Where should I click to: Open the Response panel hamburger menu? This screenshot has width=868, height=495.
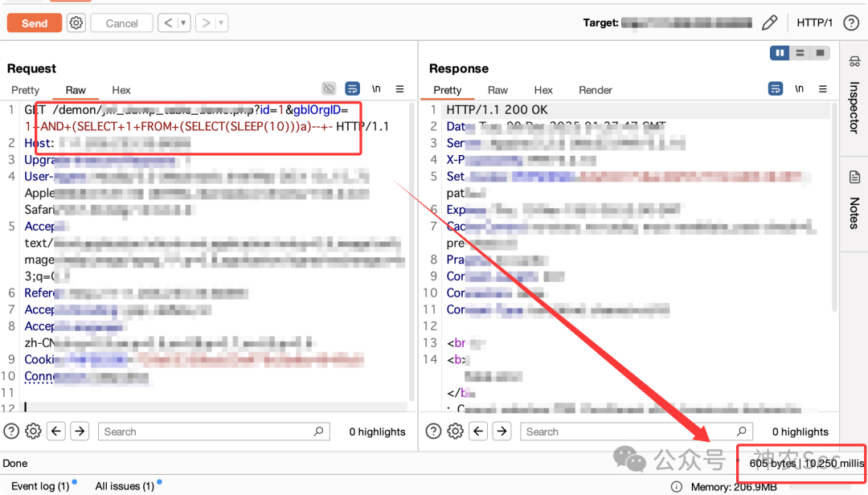click(x=823, y=88)
